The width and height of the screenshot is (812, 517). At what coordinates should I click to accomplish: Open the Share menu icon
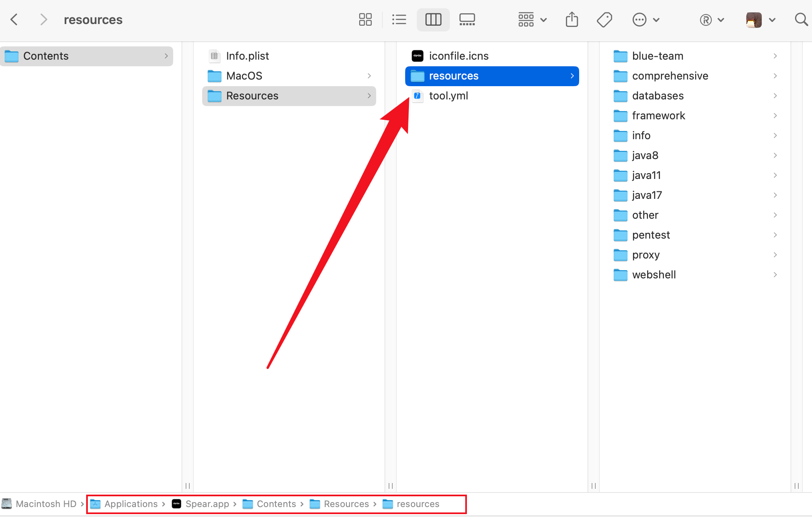pos(572,19)
